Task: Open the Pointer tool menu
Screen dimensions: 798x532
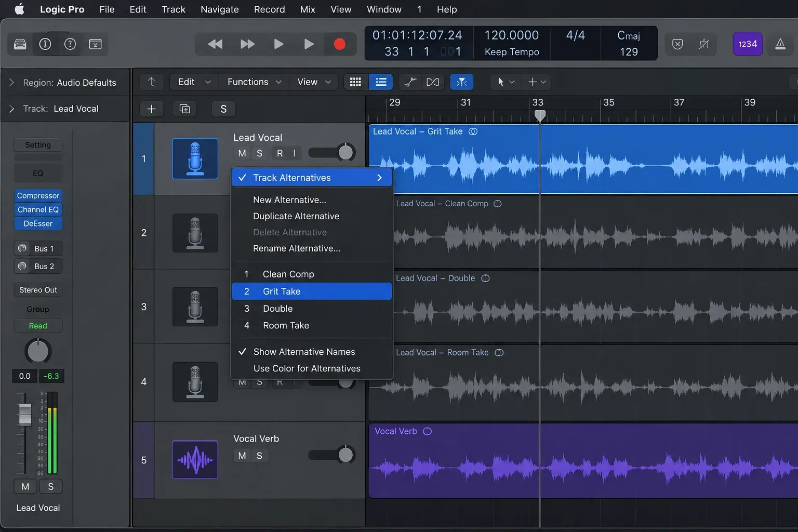Action: [x=505, y=82]
